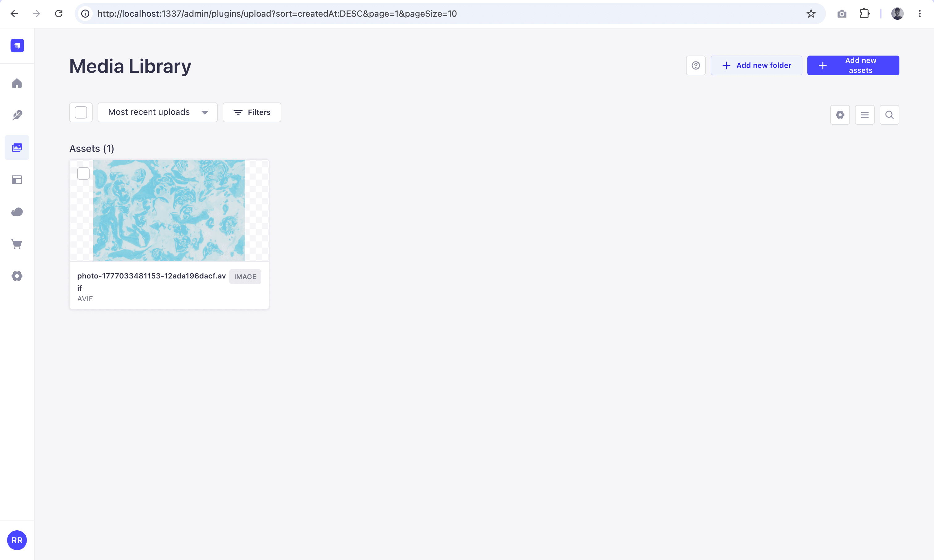Expand Most recent uploads sort dropdown
The image size is (934, 560).
tap(158, 112)
